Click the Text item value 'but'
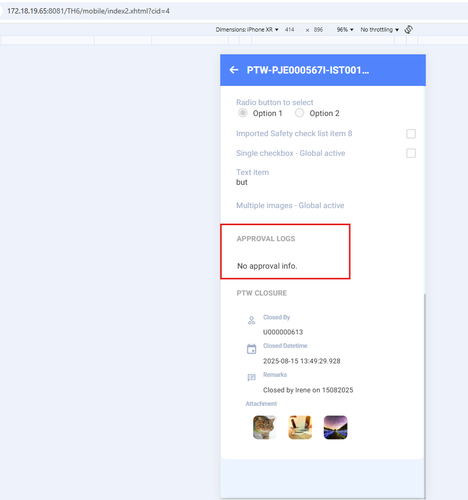468x500 pixels. (242, 182)
